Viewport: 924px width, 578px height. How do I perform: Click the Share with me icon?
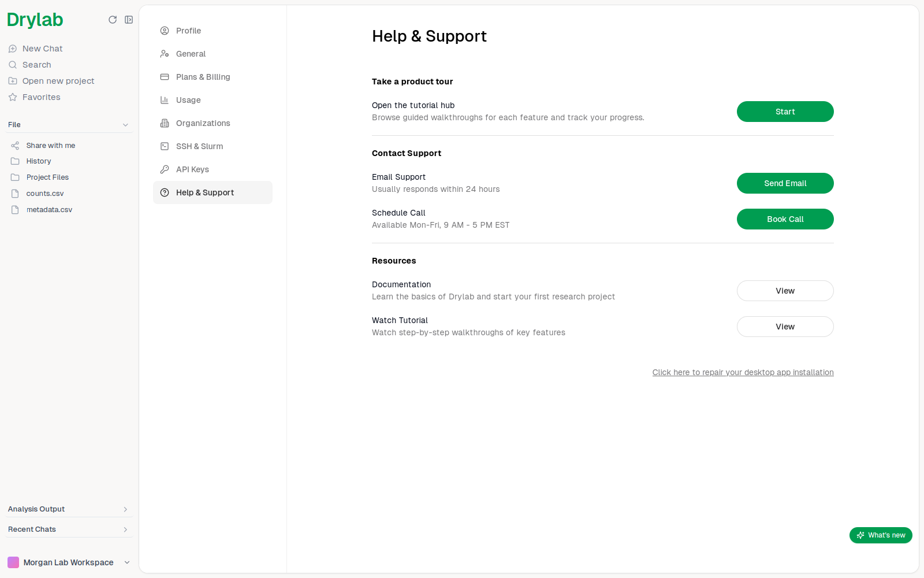(x=15, y=146)
